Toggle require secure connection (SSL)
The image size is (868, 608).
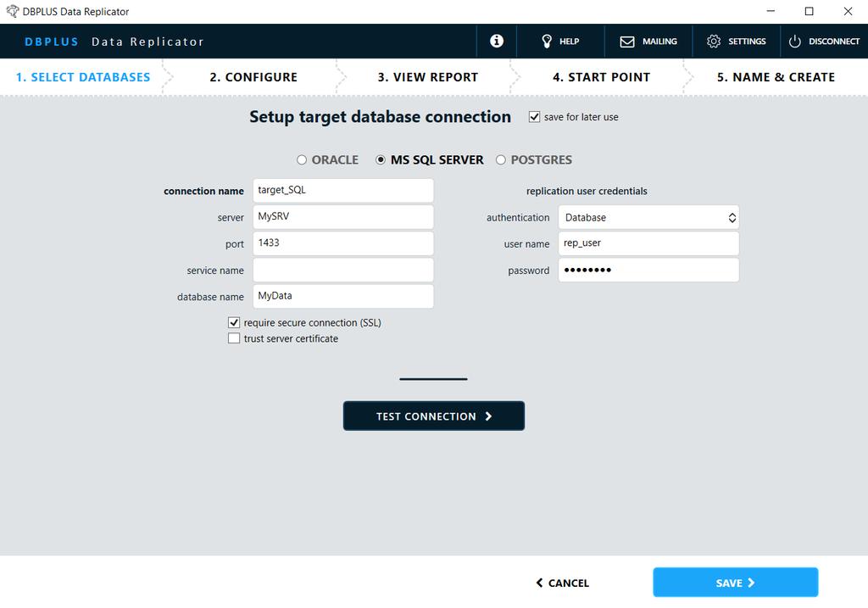click(x=234, y=322)
